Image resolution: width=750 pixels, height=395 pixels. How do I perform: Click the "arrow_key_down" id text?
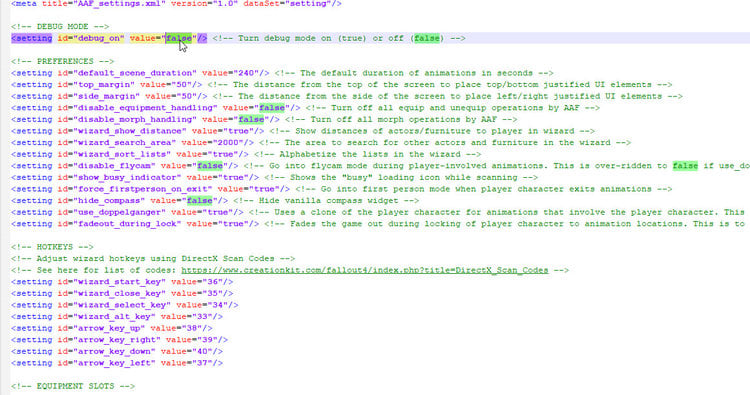coord(114,351)
